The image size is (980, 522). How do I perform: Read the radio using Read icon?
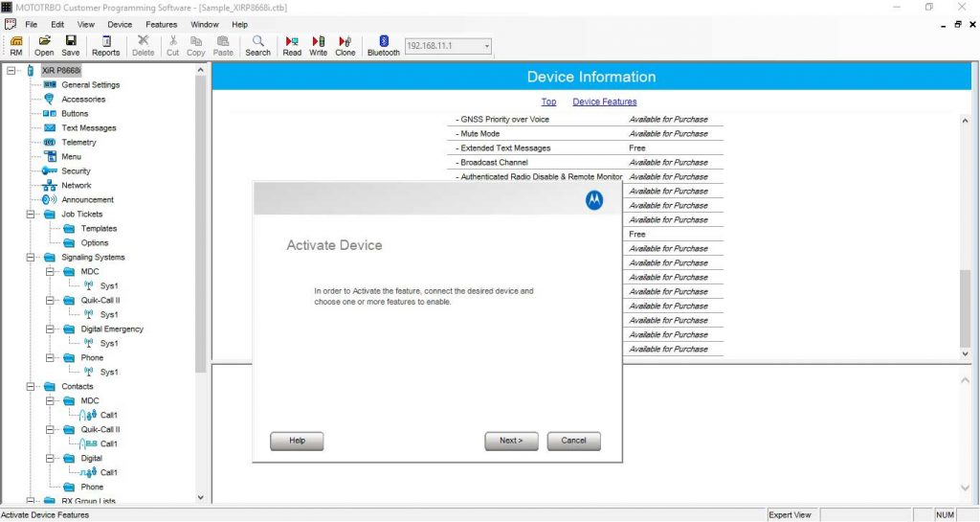click(292, 46)
